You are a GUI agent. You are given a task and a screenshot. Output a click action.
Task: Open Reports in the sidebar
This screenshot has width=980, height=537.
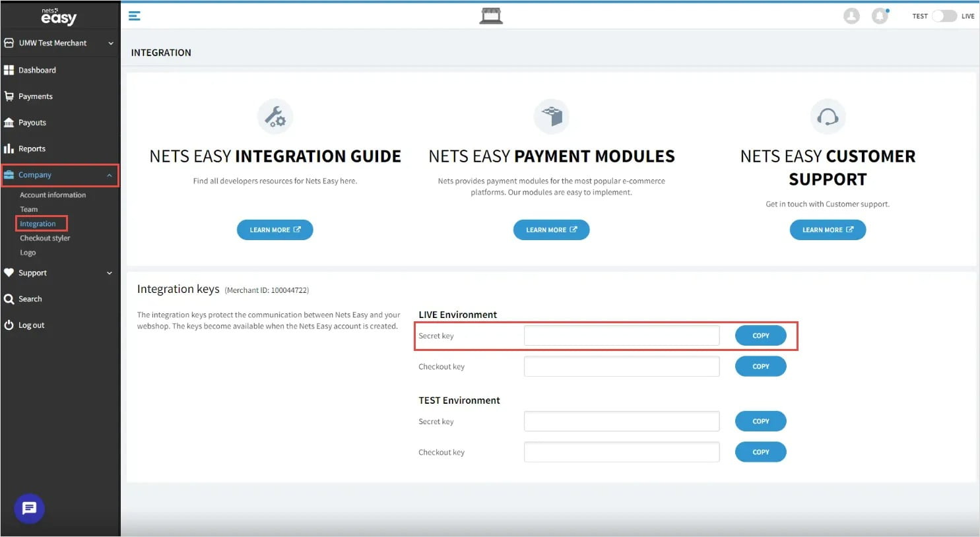32,149
